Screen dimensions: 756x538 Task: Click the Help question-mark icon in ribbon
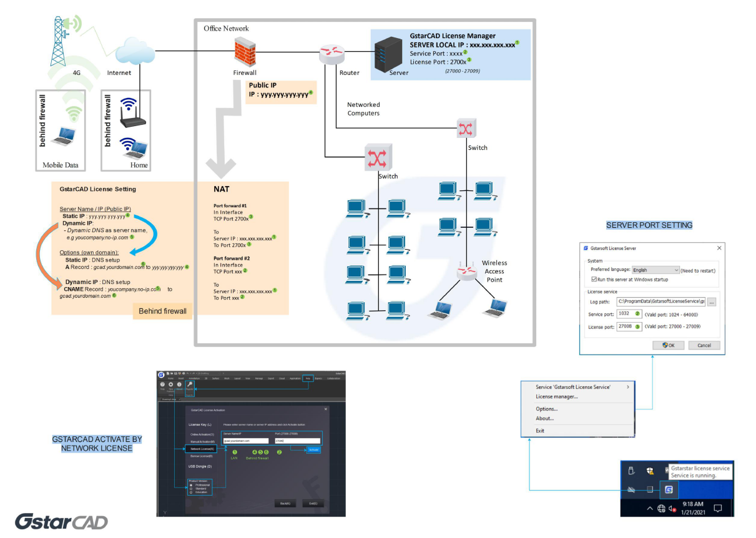[162, 384]
